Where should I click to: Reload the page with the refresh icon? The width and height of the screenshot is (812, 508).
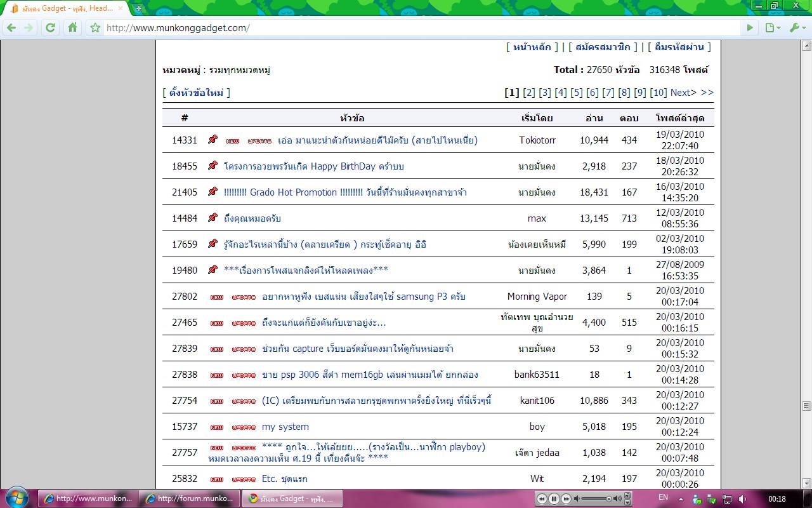click(x=51, y=28)
